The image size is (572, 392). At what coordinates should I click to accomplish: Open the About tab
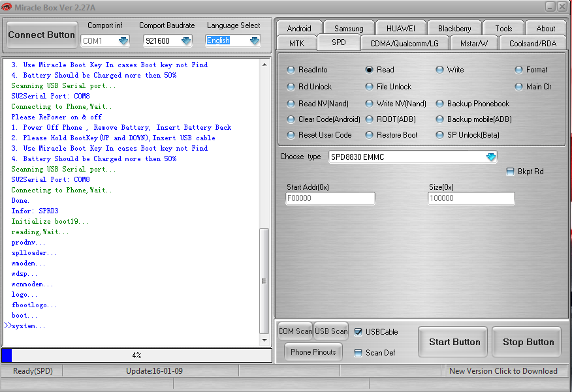click(546, 29)
